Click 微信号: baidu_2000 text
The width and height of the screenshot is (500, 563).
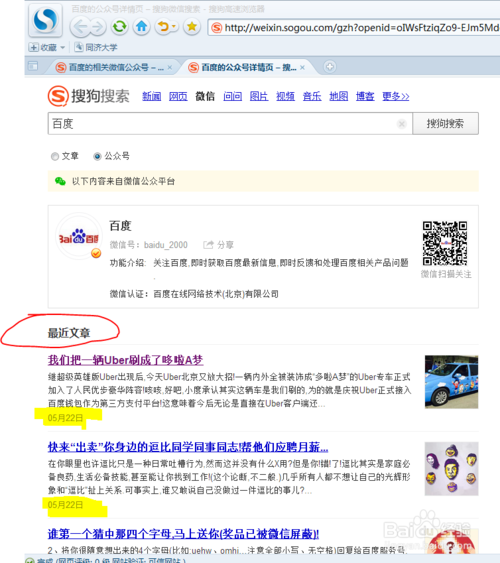[x=149, y=245]
